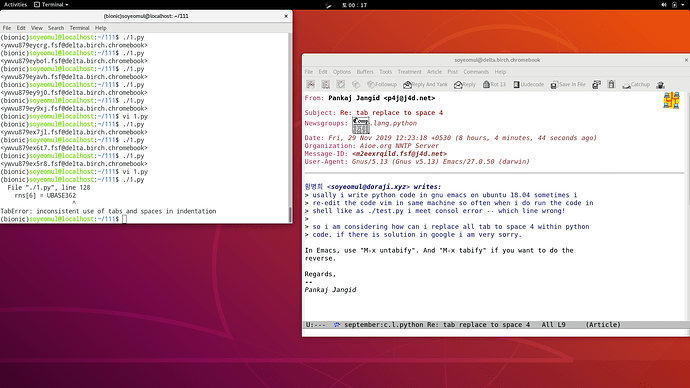Click the greyed icon left of Followup
Screen dimensions: 690x388
click(356, 84)
